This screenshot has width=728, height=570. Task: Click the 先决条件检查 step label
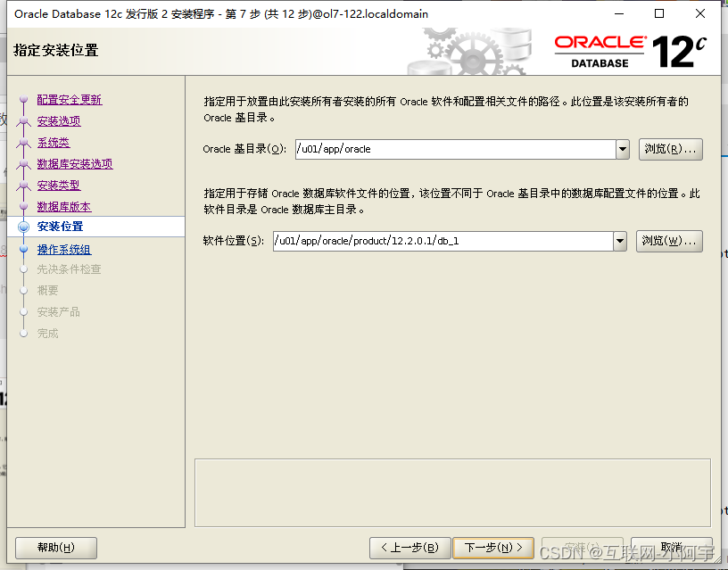pos(70,269)
